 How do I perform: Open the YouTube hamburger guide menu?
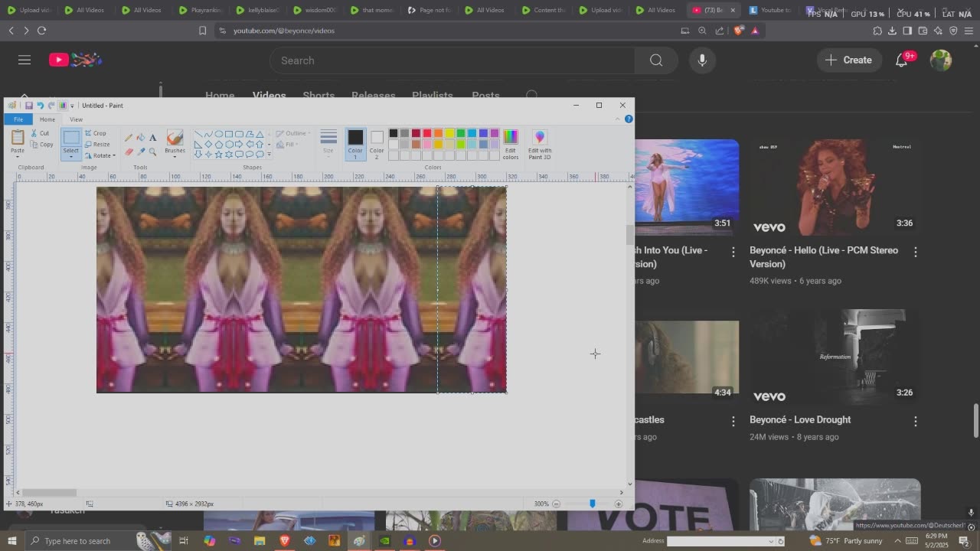[24, 60]
